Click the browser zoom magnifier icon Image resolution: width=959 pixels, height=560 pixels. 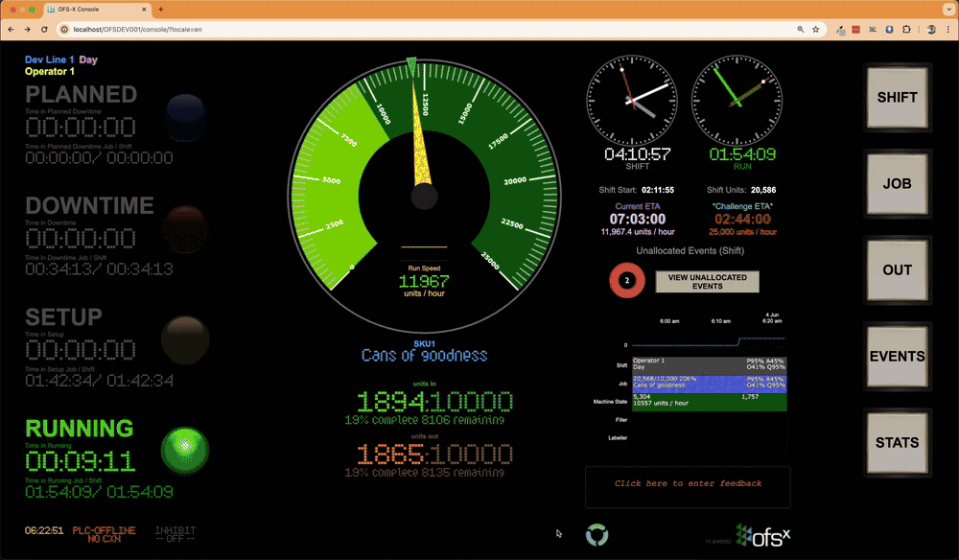[x=800, y=30]
